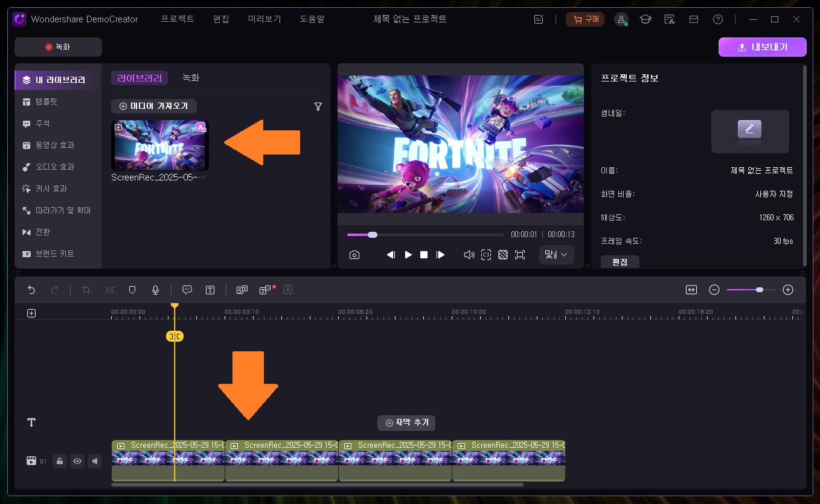Click the text caption icon with red dot
820x504 pixels.
(x=266, y=290)
